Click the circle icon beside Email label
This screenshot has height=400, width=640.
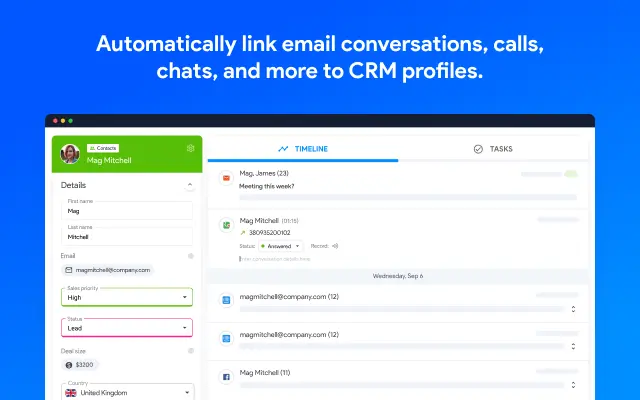pyautogui.click(x=191, y=256)
